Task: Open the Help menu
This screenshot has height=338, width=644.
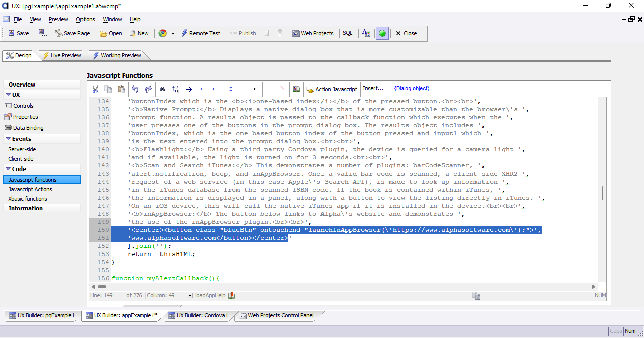Action: [135, 19]
